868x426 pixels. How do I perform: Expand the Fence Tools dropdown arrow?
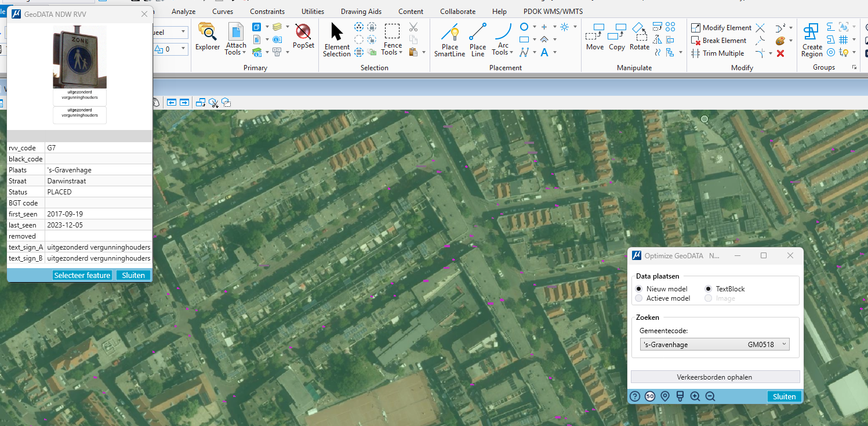click(x=401, y=53)
